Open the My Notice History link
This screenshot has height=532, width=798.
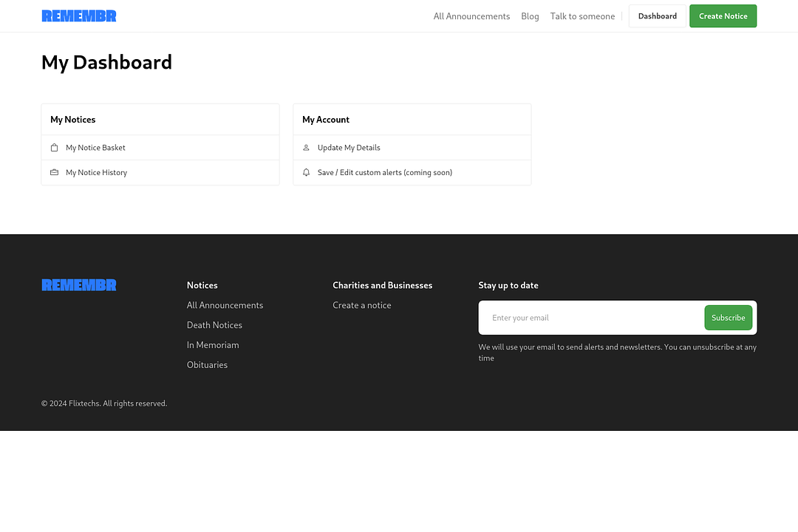(x=96, y=173)
